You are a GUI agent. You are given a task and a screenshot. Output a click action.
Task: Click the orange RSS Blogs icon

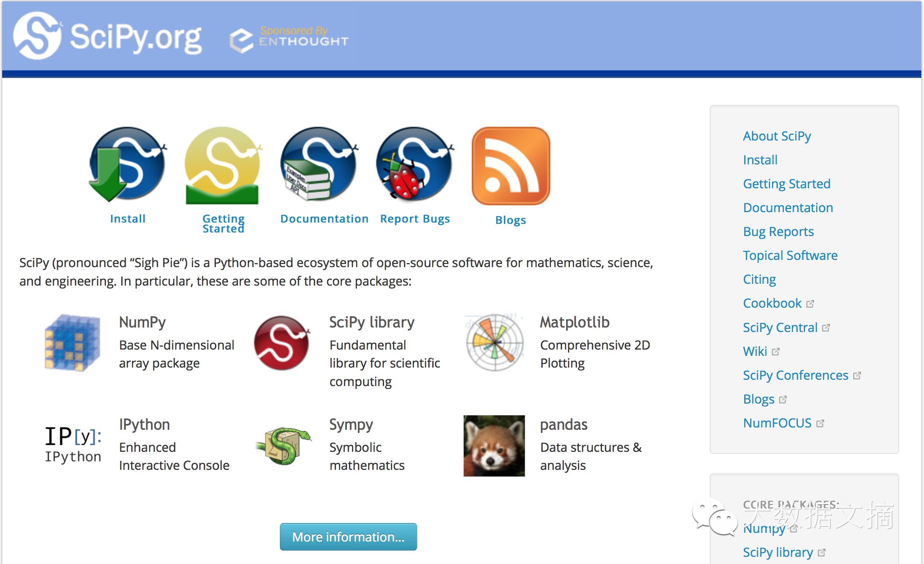(x=511, y=166)
